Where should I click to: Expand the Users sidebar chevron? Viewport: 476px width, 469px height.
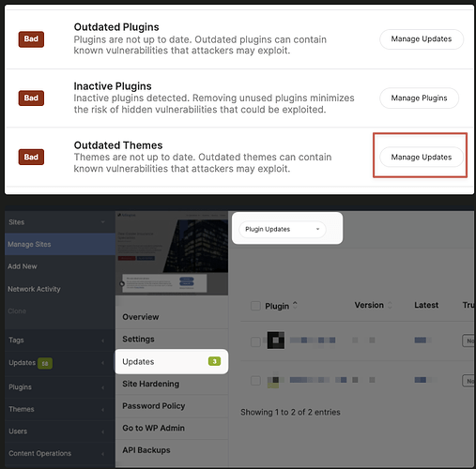[x=103, y=431]
